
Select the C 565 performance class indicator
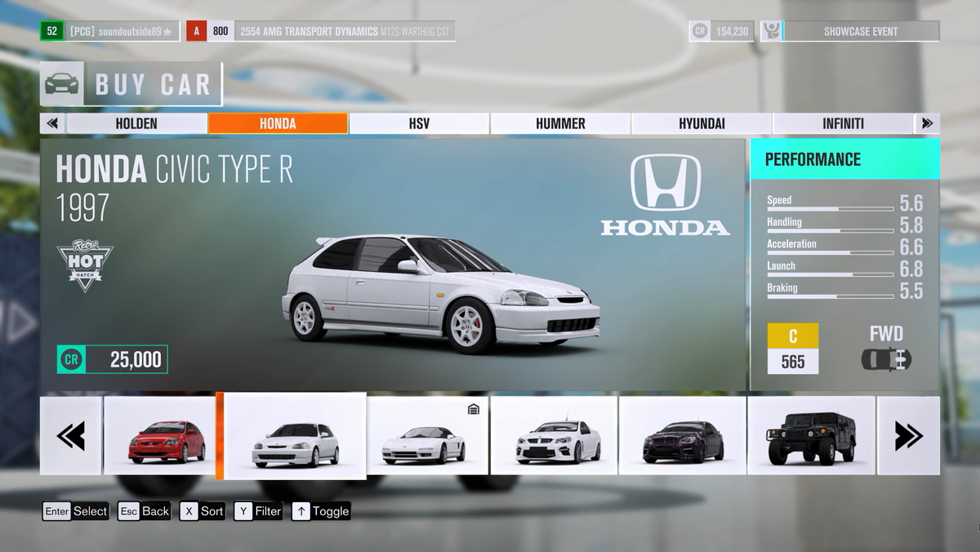(792, 346)
